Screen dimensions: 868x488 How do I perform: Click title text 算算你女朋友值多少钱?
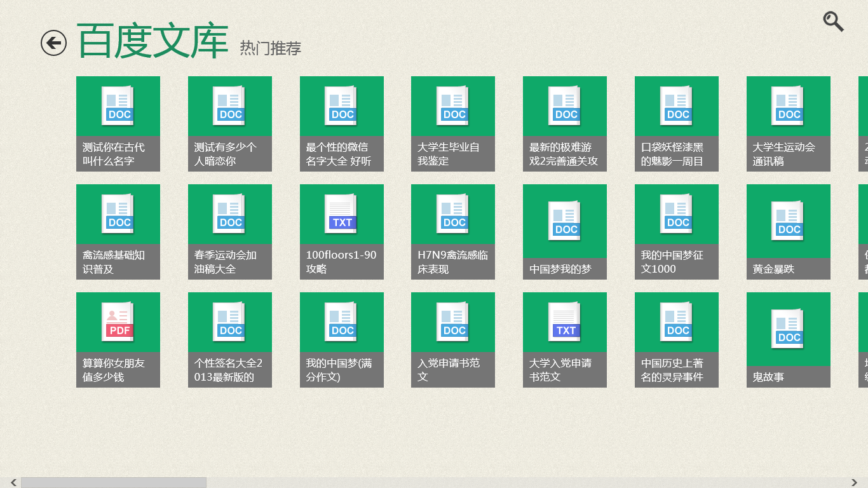114,370
